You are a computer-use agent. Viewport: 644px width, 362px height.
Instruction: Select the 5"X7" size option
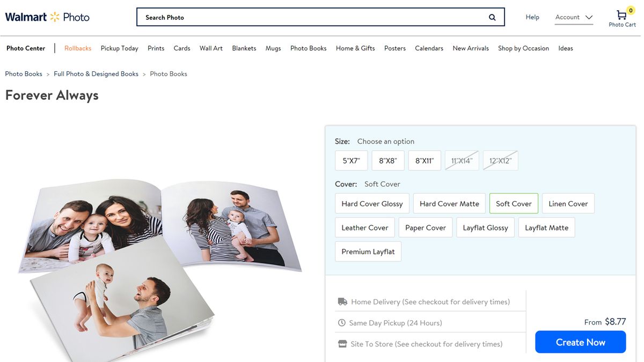(351, 160)
